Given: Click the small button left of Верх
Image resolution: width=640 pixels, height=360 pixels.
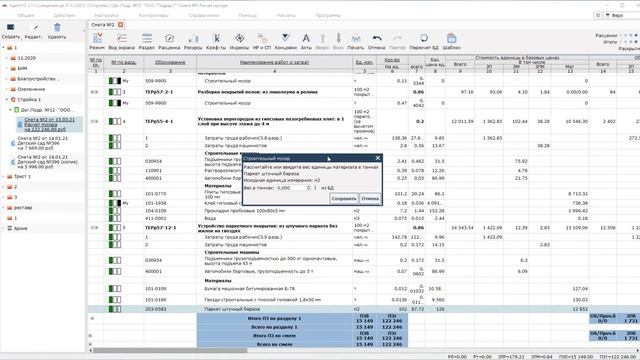Looking at the screenshot, I should pyautogui.click(x=598, y=15).
